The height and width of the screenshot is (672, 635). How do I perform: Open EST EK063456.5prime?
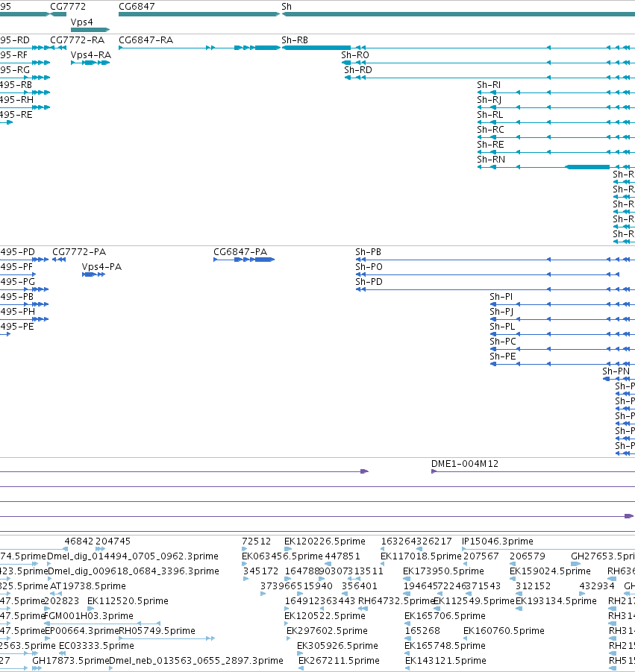click(282, 556)
